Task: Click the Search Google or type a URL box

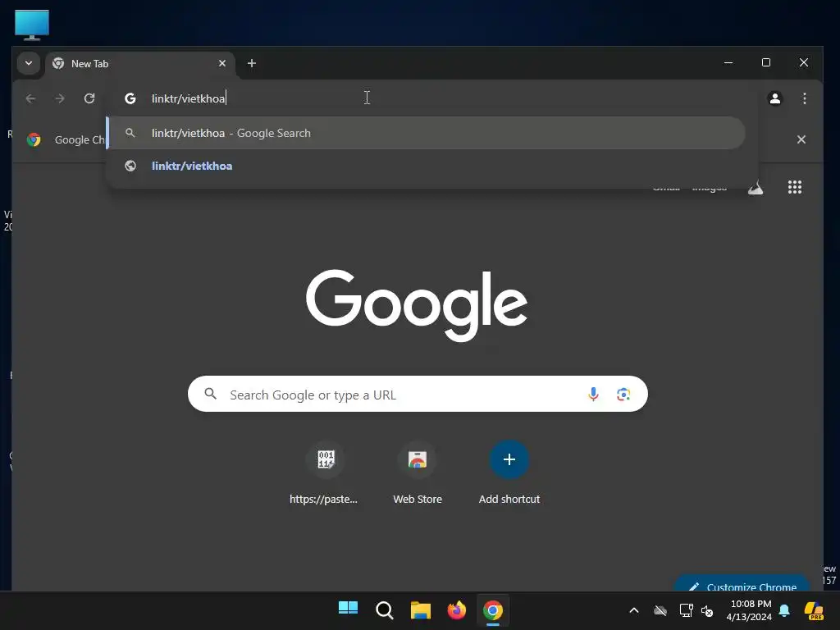Action: pos(418,395)
